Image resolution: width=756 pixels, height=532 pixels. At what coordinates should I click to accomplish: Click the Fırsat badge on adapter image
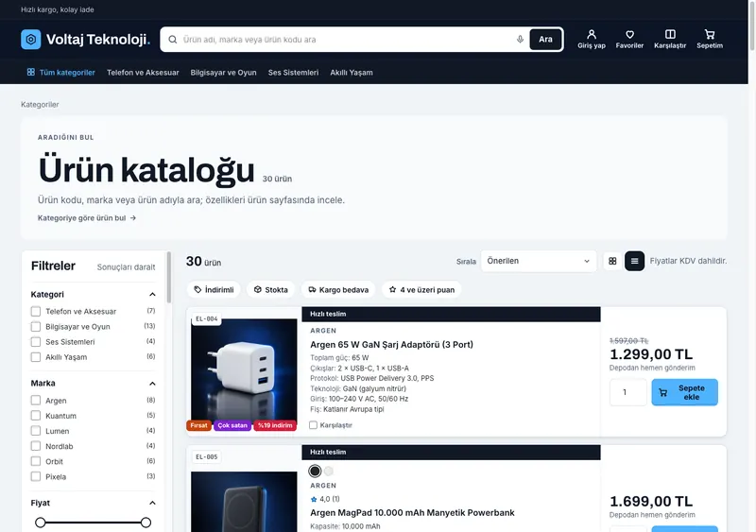pyautogui.click(x=198, y=425)
